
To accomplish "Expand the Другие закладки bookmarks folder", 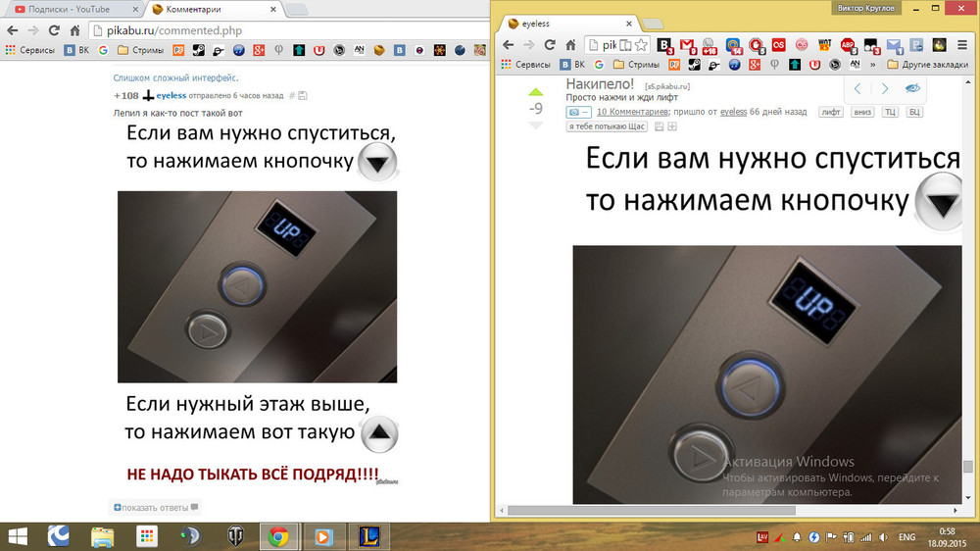I will click(x=925, y=65).
